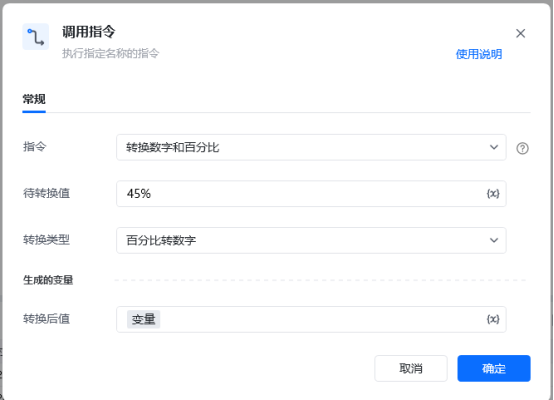The width and height of the screenshot is (554, 400).
Task: Click the 指令 field label
Action: (35, 146)
